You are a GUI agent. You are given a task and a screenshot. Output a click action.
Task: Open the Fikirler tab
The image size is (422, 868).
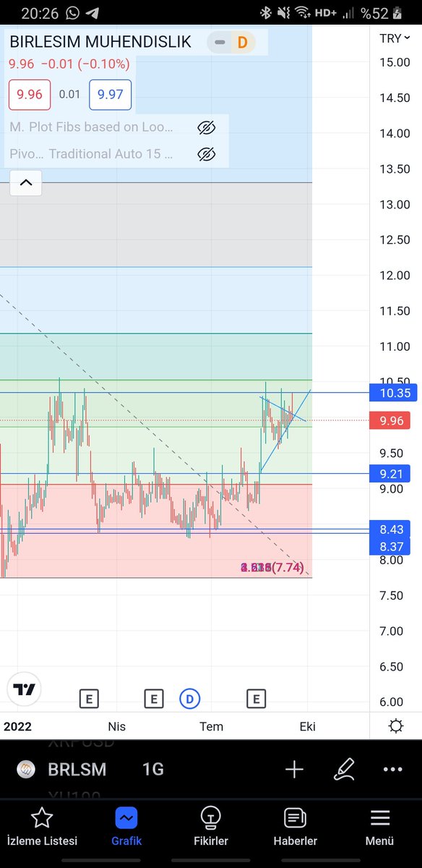[x=211, y=827]
